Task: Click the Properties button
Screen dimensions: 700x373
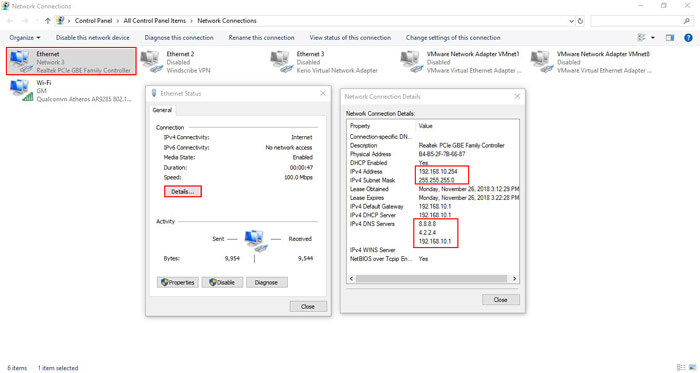Action: [178, 282]
